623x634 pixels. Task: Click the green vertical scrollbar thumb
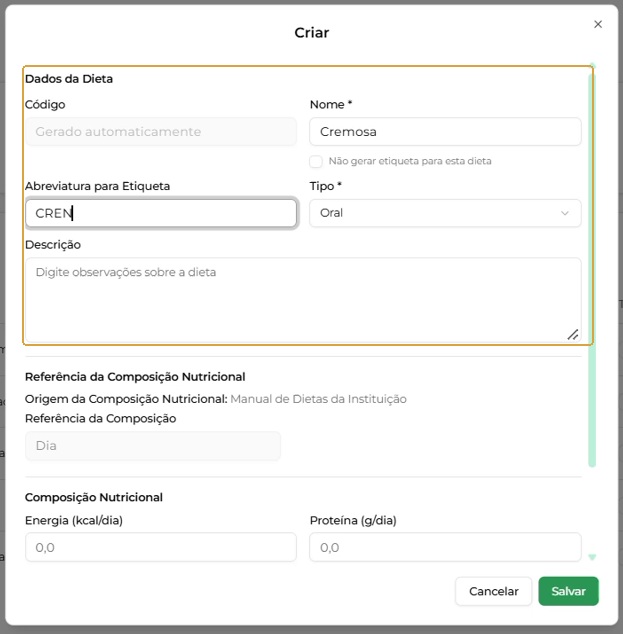tap(592, 270)
